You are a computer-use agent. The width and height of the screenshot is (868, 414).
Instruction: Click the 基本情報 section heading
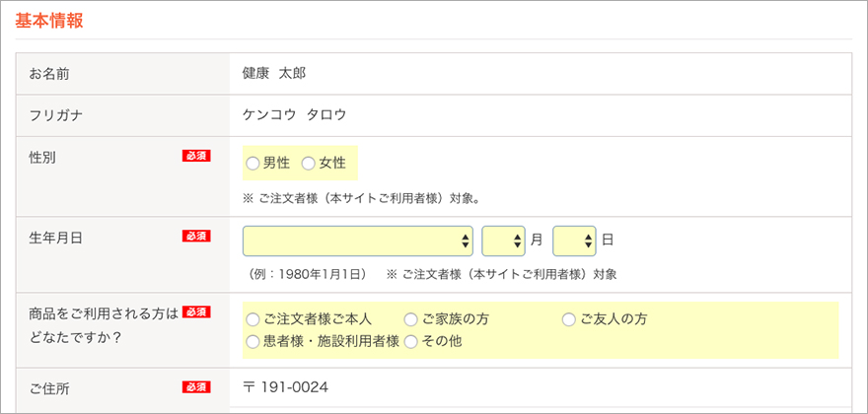tap(48, 21)
